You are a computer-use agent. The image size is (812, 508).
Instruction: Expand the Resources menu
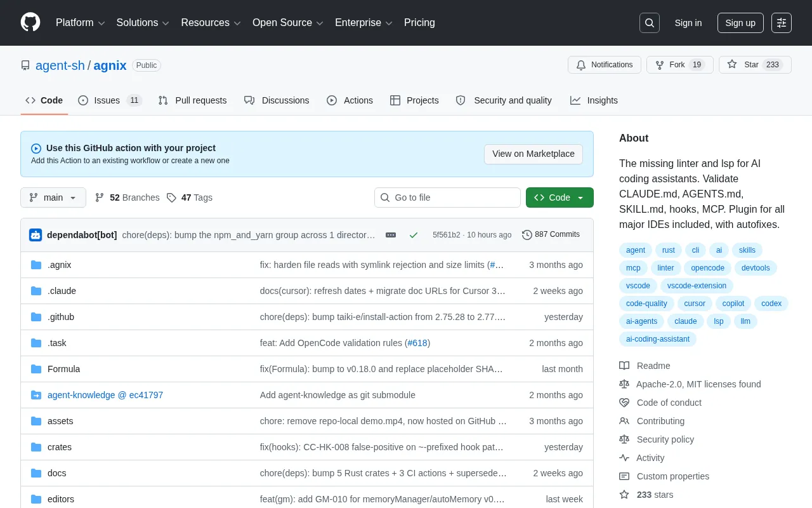(x=211, y=23)
